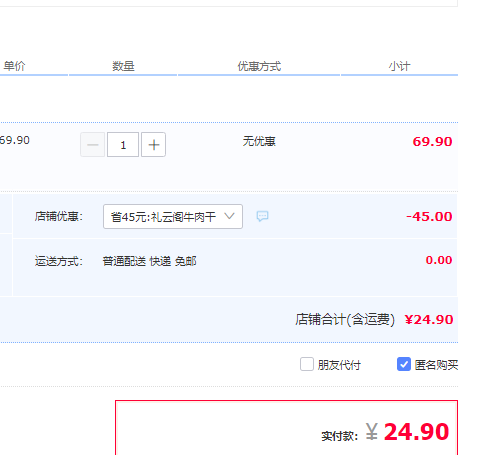491x455 pixels.
Task: Click the minus quantity button
Action: pyautogui.click(x=93, y=145)
